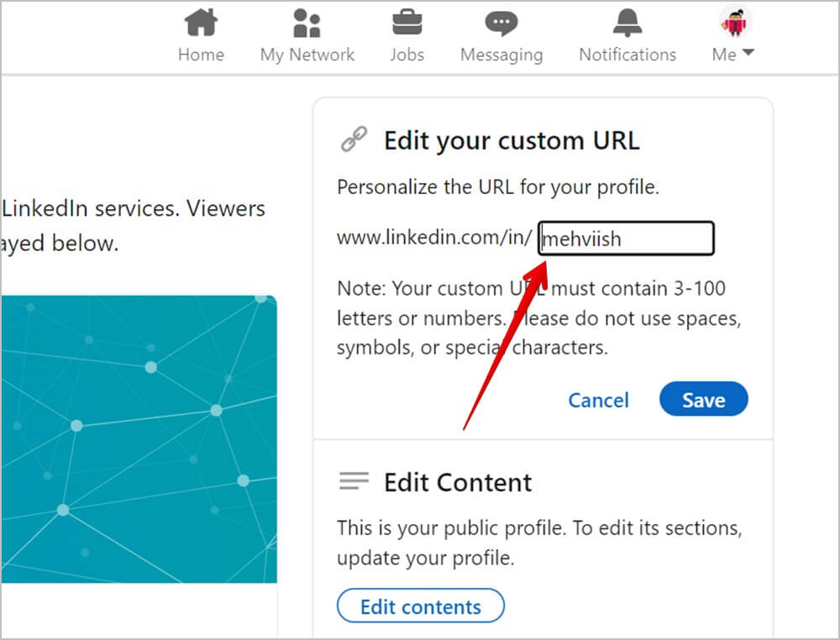Screen dimensions: 840x640
Task: Click the teal network banner image
Action: tap(139, 439)
